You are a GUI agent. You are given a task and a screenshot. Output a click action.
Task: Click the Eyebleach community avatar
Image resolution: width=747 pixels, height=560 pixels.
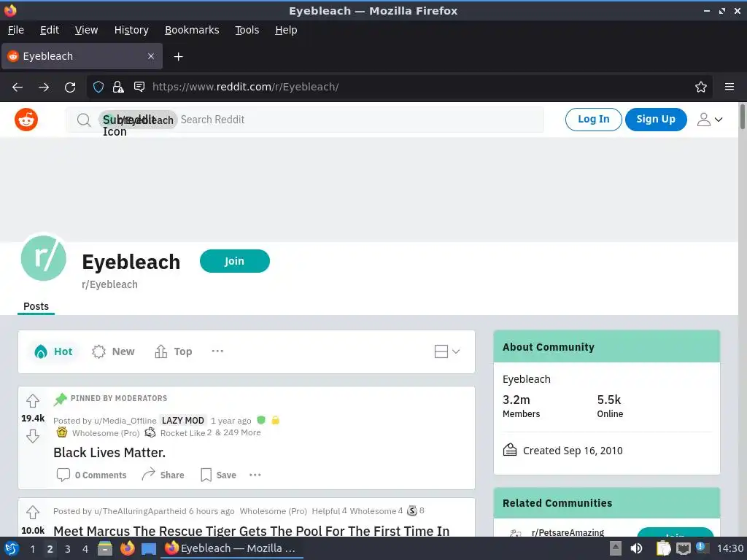click(x=43, y=258)
